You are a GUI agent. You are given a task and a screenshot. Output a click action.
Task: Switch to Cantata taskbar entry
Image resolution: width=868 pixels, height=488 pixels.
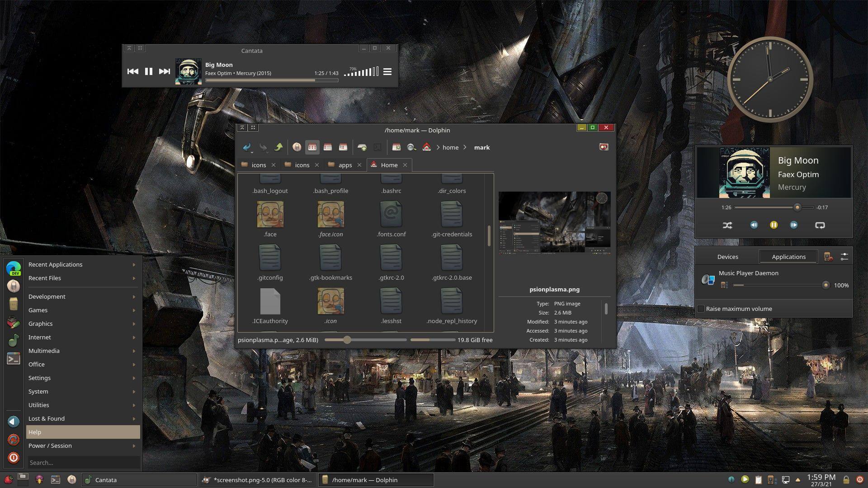click(139, 480)
